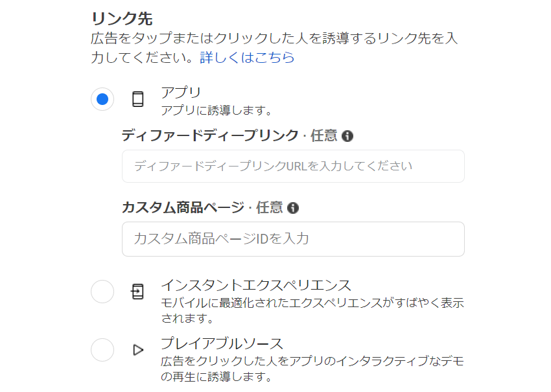
Task: Show info for ディファードディープリンク
Action: pos(347,136)
